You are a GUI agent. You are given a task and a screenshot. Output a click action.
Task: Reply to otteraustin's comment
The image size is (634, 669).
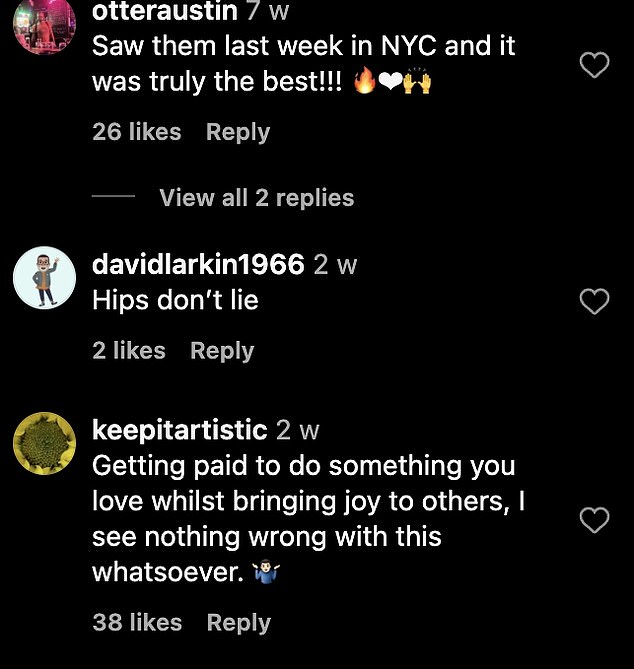(x=238, y=132)
